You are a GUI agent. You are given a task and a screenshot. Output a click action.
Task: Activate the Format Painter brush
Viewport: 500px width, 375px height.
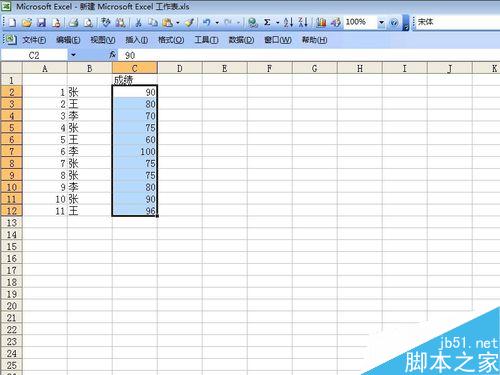[190, 23]
